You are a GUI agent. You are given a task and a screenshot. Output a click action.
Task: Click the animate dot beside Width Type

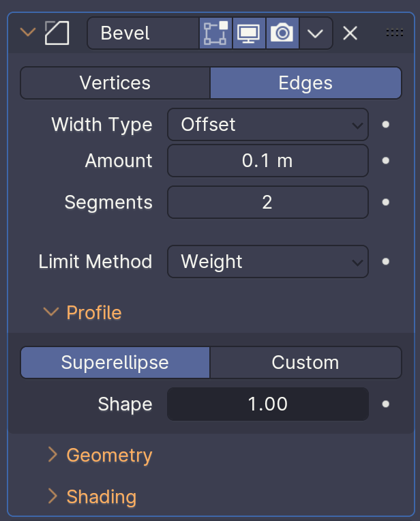(x=385, y=125)
